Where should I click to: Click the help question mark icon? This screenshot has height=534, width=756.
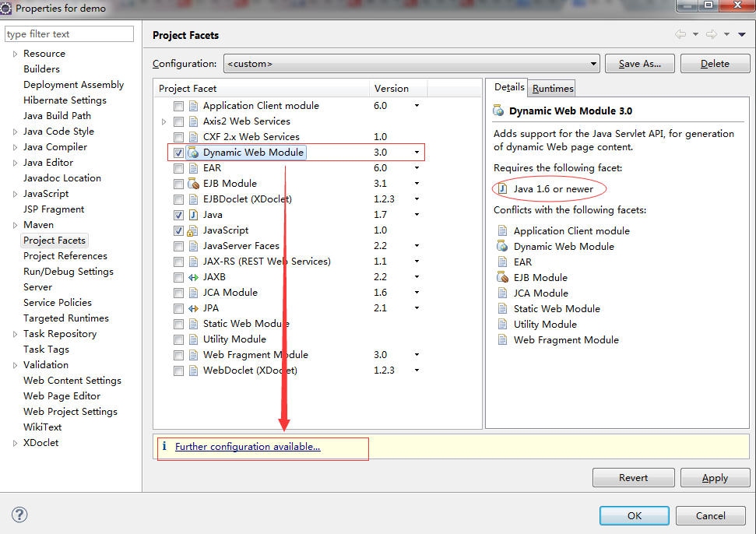coord(19,515)
